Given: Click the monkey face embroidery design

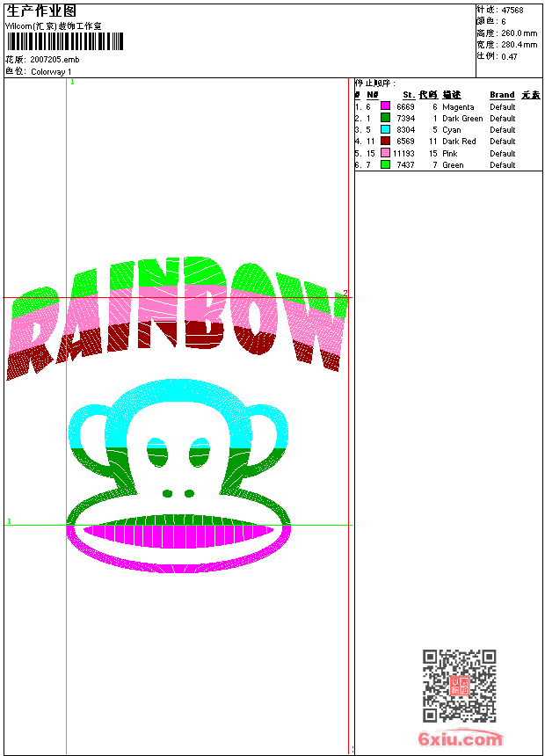Looking at the screenshot, I should tap(178, 476).
